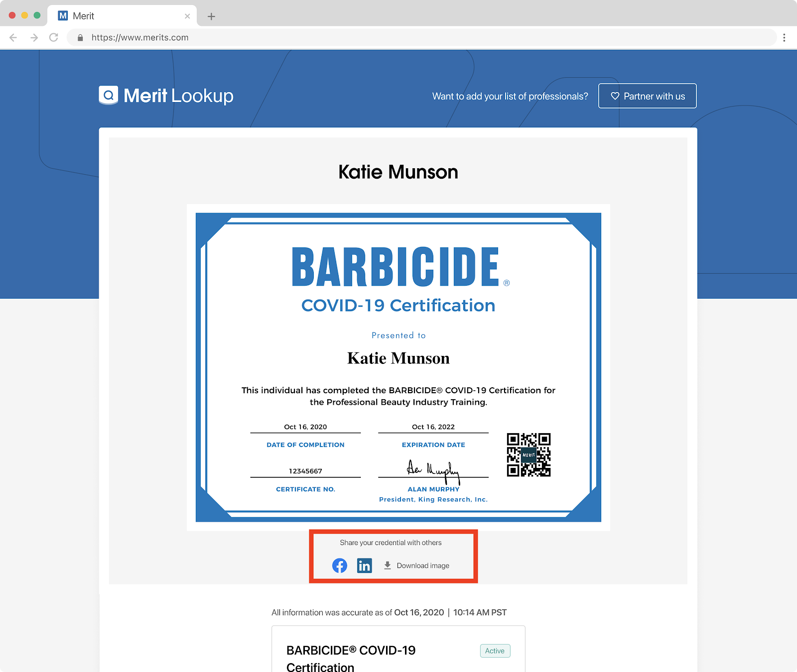Open the browser three-dot menu
Image resolution: width=797 pixels, height=672 pixels.
point(784,37)
